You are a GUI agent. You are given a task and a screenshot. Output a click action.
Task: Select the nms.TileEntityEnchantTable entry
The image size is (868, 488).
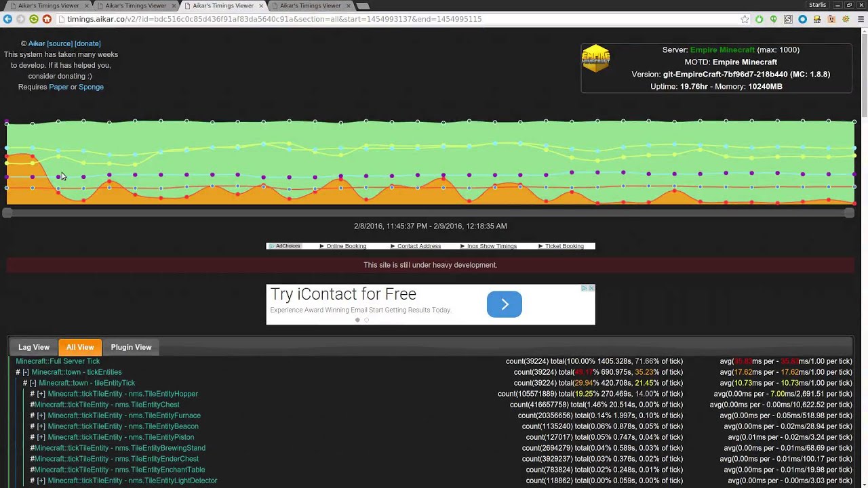coord(120,470)
